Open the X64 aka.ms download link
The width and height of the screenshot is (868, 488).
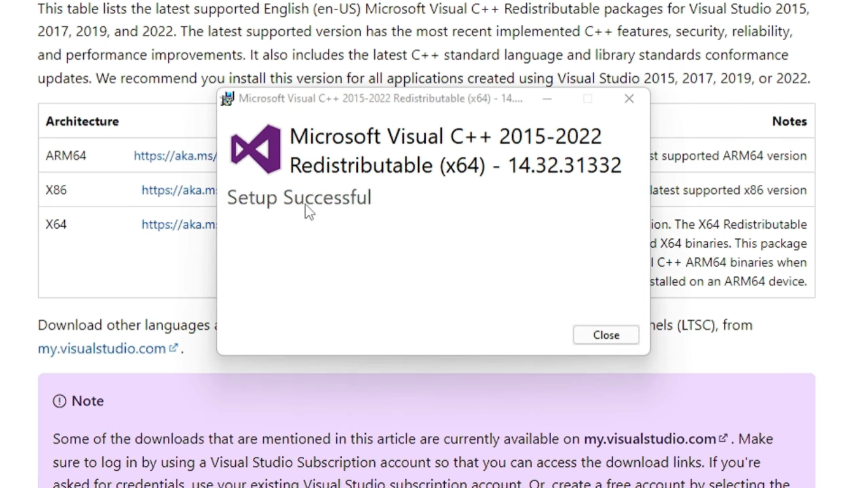pyautogui.click(x=179, y=224)
